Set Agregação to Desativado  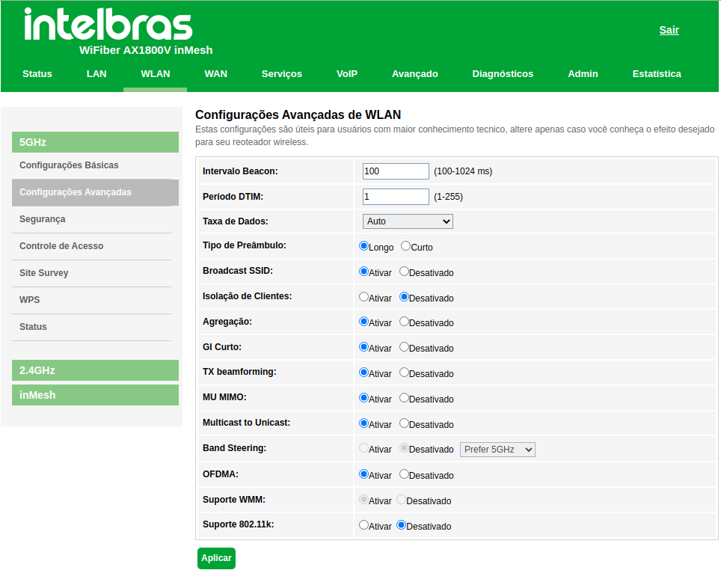404,322
